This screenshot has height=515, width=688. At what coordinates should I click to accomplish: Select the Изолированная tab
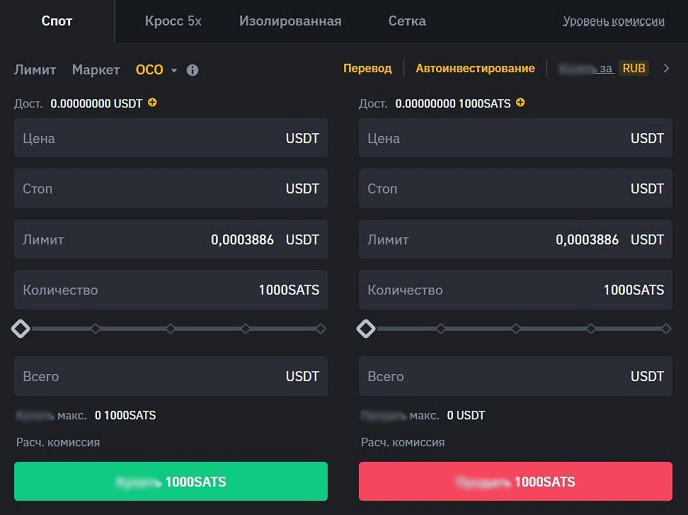pyautogui.click(x=290, y=21)
